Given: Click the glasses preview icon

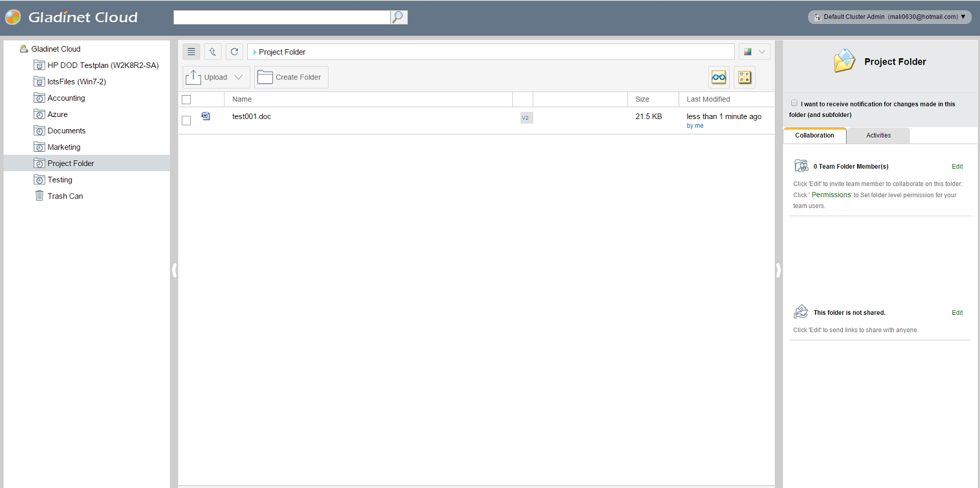Looking at the screenshot, I should click(719, 77).
